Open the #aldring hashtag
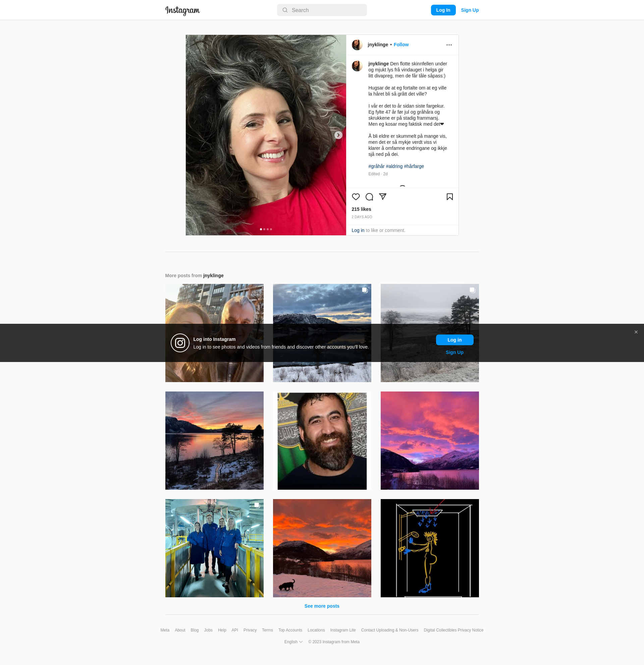 point(394,166)
